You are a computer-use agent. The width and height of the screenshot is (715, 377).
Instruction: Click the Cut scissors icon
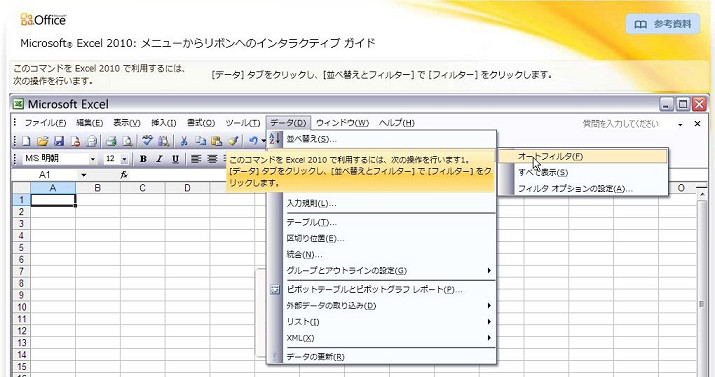coord(184,141)
